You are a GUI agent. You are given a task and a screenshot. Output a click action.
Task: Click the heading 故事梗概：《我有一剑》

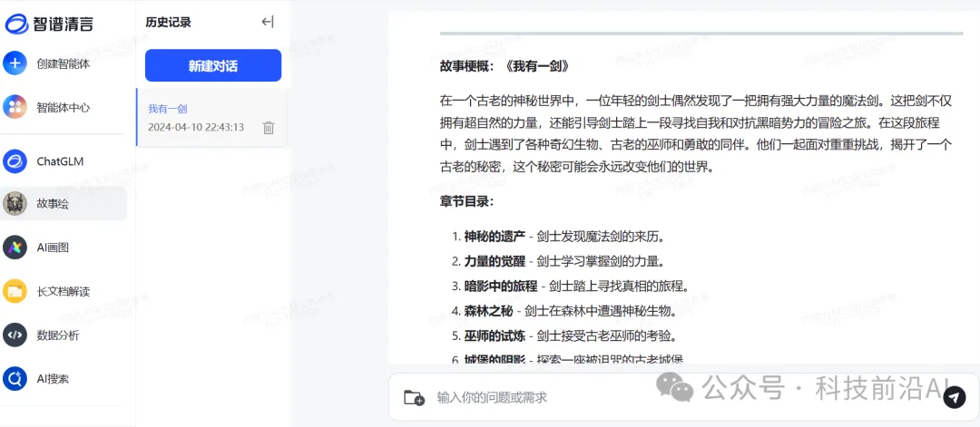505,65
